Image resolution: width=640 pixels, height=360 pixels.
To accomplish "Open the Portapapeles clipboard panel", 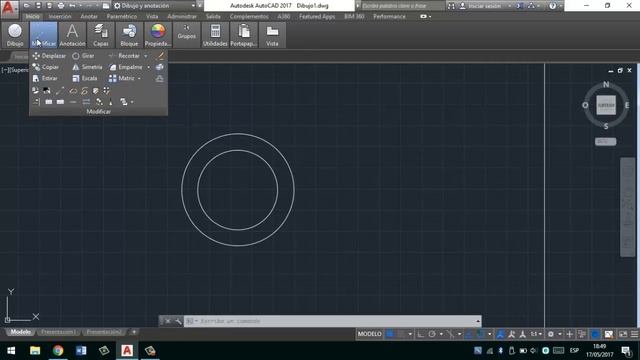I will 244,35.
